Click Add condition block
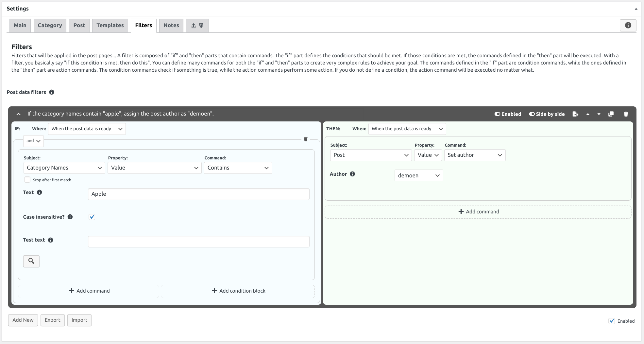Screen dimensions: 644x344 pos(238,291)
